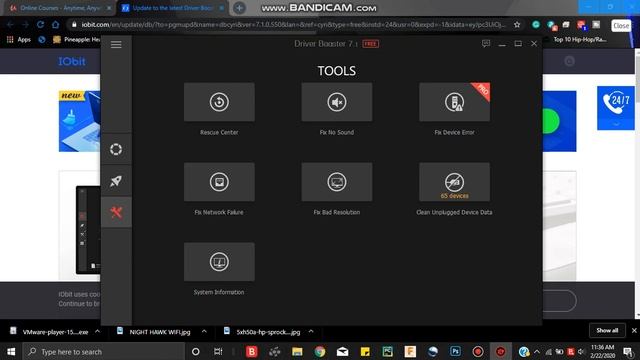Image resolution: width=640 pixels, height=360 pixels.
Task: Open the System Information tool
Action: 219,262
